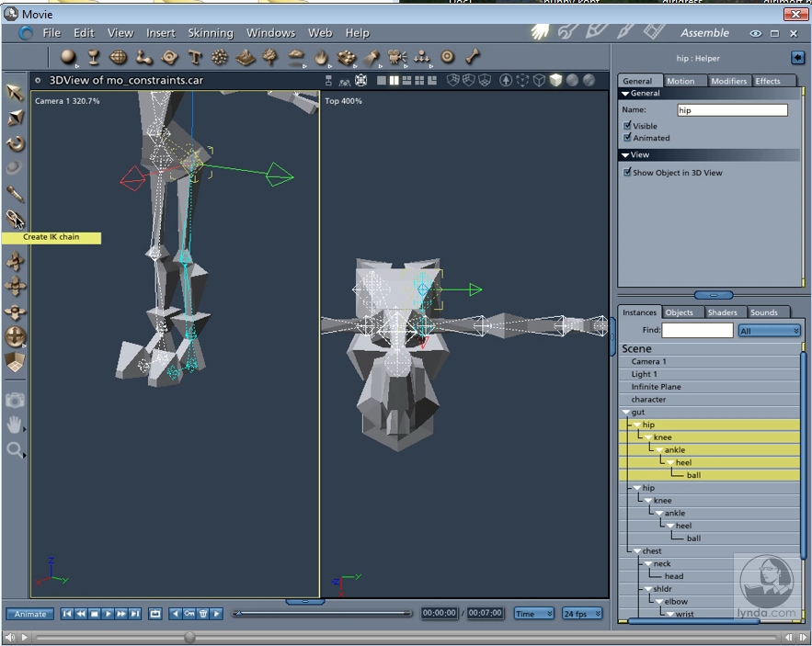Insert a sphere primitive from top toolbar
812x646 pixels.
pos(69,57)
